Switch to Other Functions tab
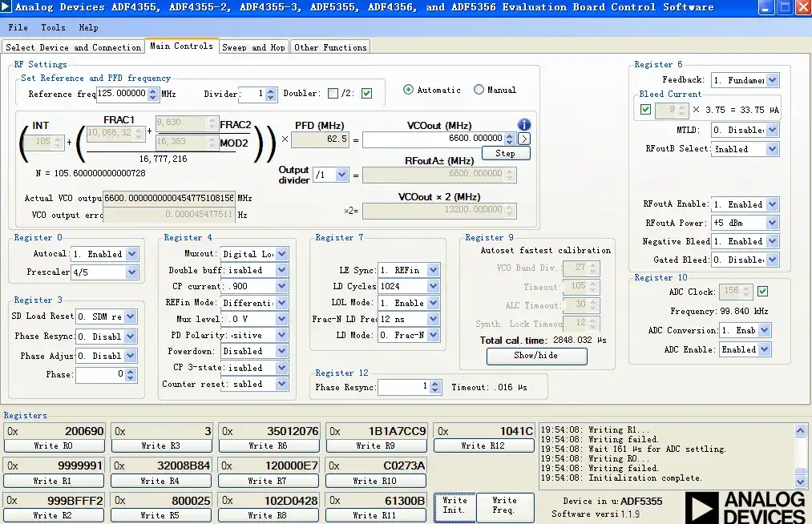This screenshot has height=524, width=812. click(x=330, y=47)
